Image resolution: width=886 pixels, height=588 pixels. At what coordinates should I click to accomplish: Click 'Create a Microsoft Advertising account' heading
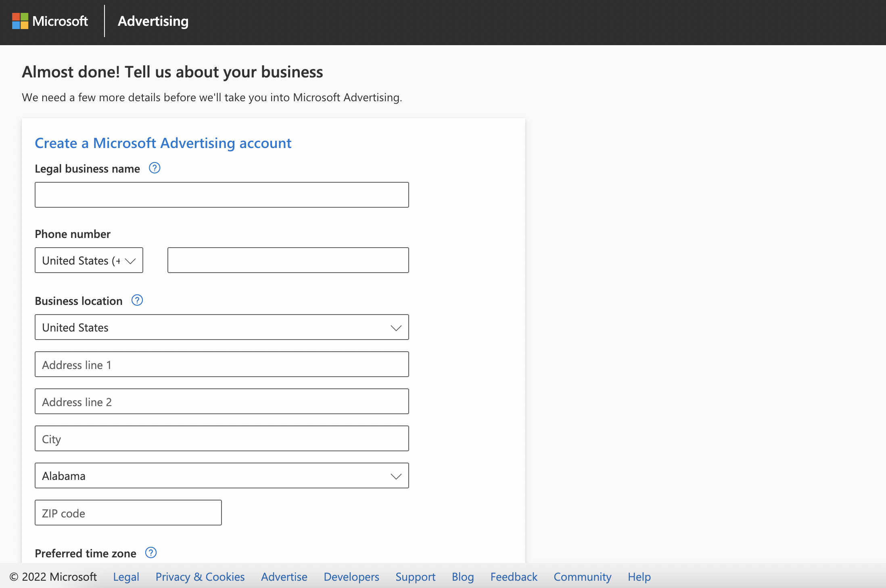[163, 143]
